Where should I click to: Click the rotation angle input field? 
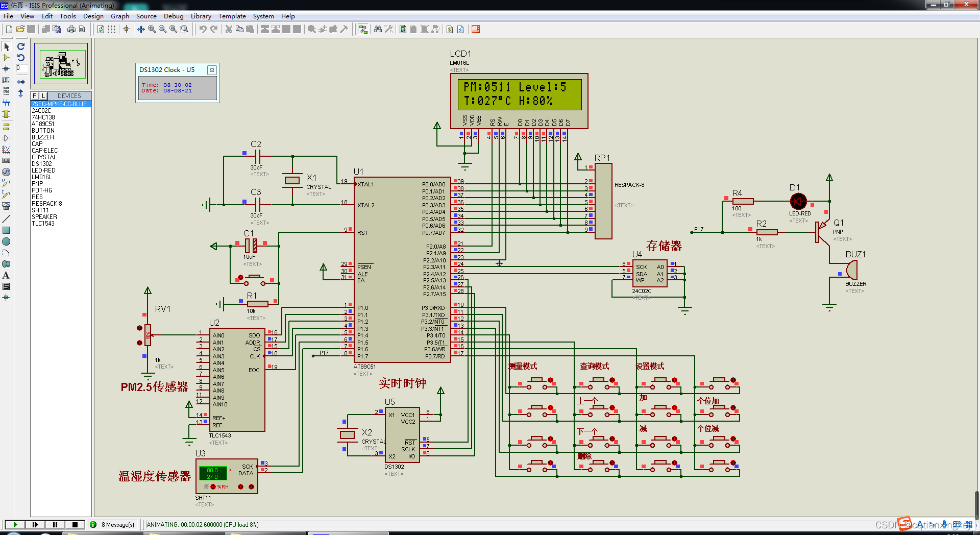[21, 68]
